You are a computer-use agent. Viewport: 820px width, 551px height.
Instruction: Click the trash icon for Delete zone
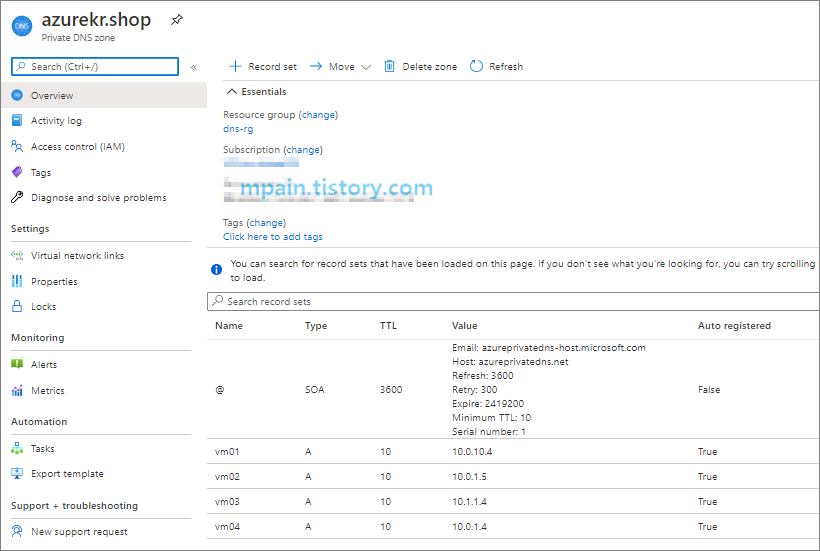pos(389,66)
